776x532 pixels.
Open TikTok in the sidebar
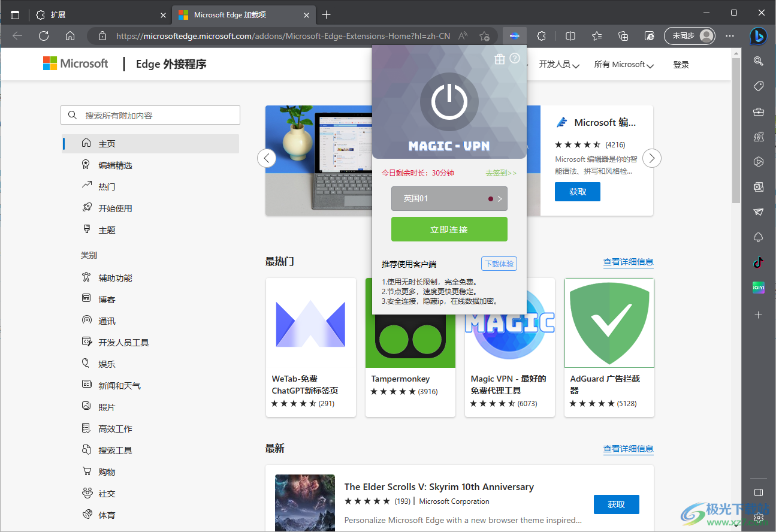point(758,262)
